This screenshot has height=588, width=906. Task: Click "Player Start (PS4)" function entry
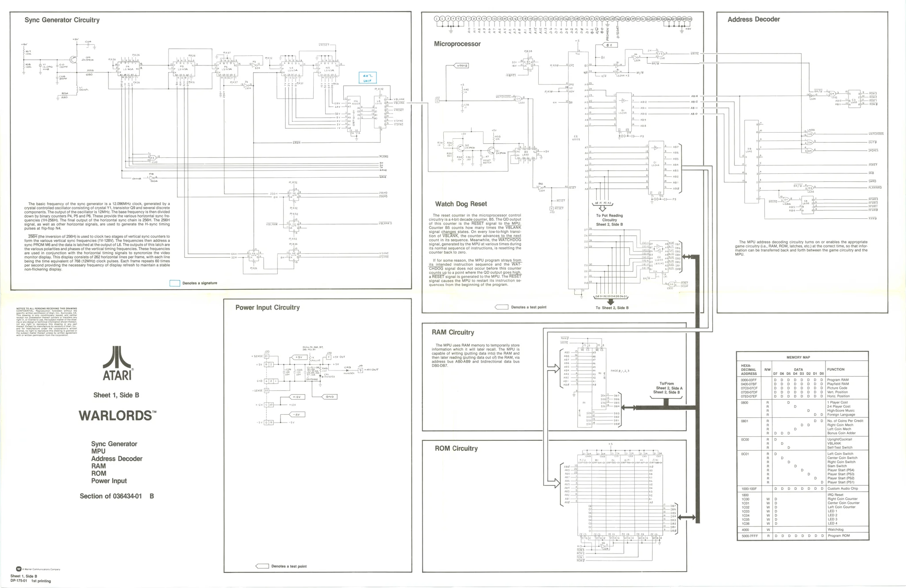[x=841, y=470]
